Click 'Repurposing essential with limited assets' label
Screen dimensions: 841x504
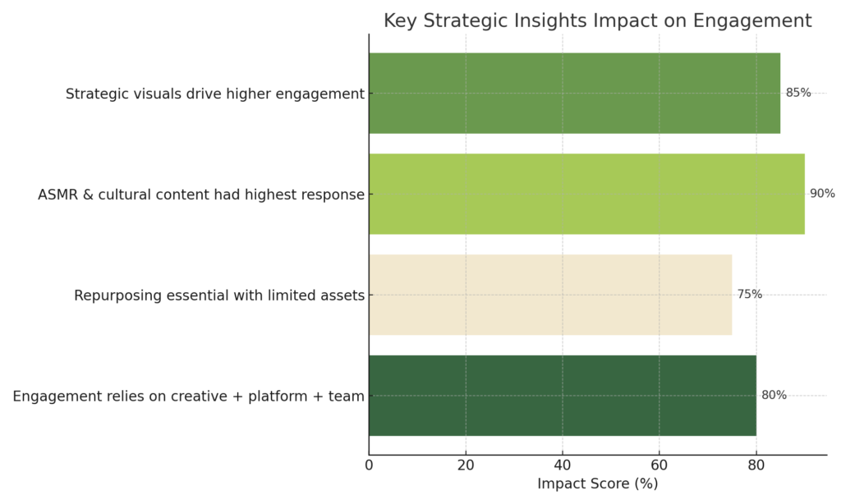coord(218,296)
